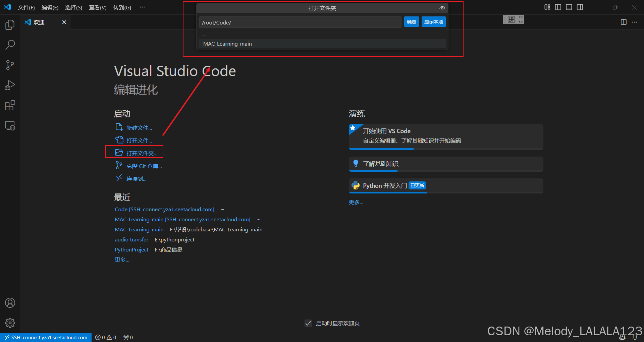Open the File (文件) menu
The image size is (644, 342).
coord(26,7)
